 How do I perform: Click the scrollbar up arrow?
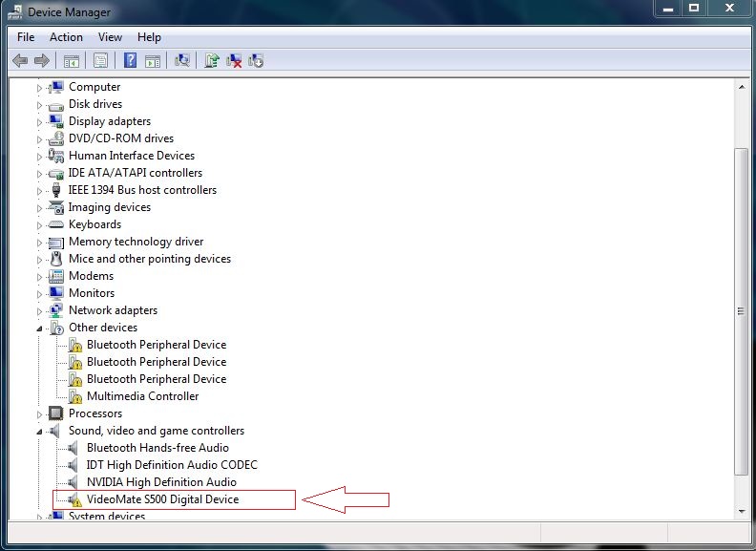tap(741, 87)
